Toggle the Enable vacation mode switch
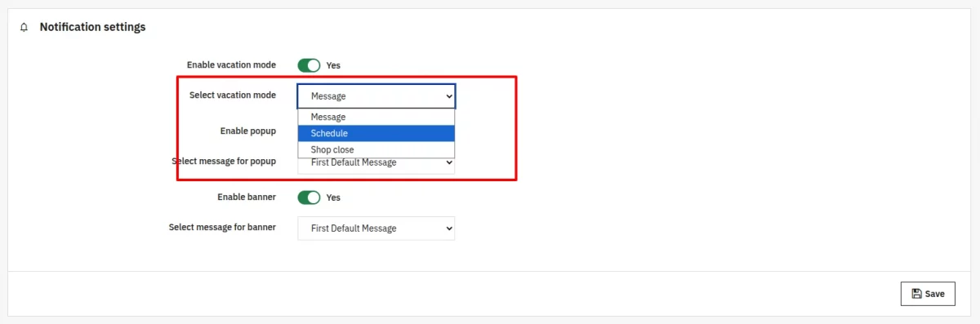The image size is (980, 324). tap(309, 65)
